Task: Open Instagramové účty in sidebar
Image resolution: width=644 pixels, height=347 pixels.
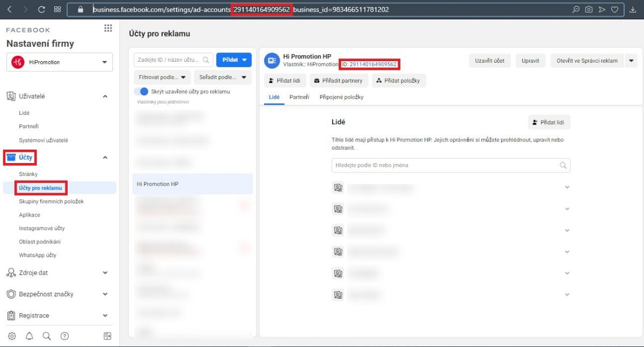Action: [x=42, y=228]
